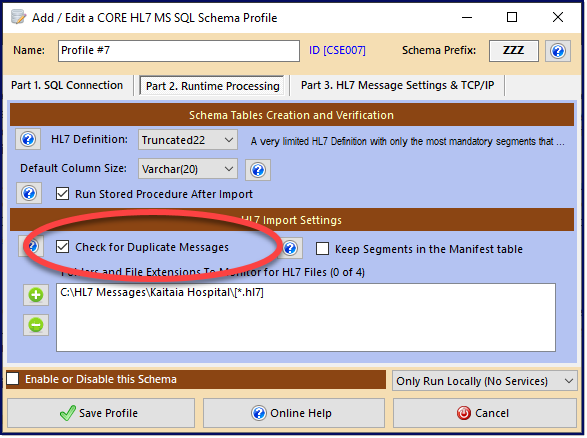Select Part 2. Runtime Processing tab

(x=212, y=86)
